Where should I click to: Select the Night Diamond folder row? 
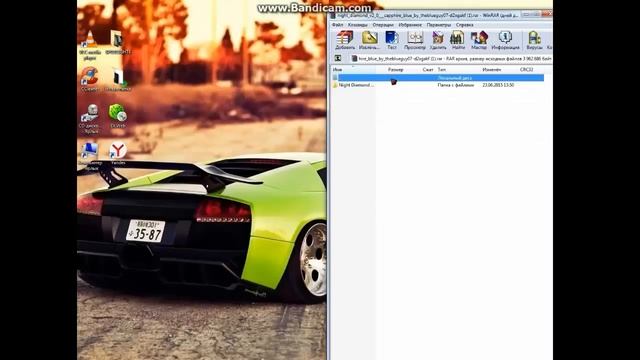[x=438, y=85]
